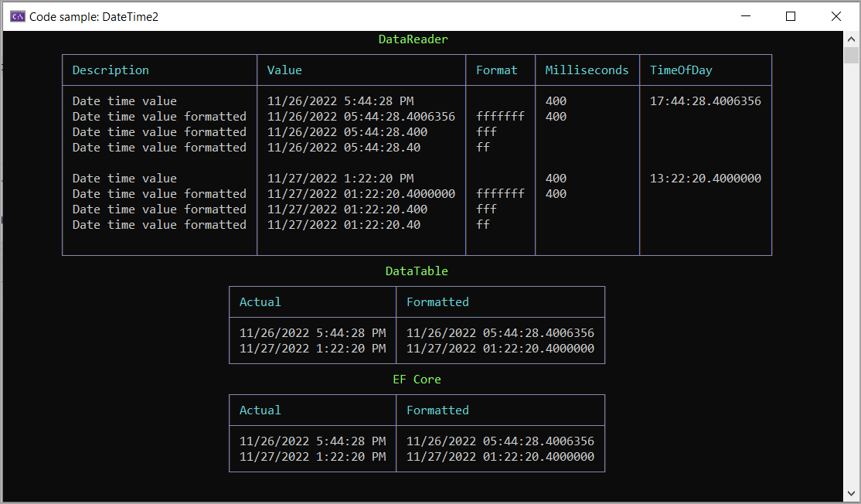Click the Milliseconds column header
861x504 pixels.
pos(587,70)
